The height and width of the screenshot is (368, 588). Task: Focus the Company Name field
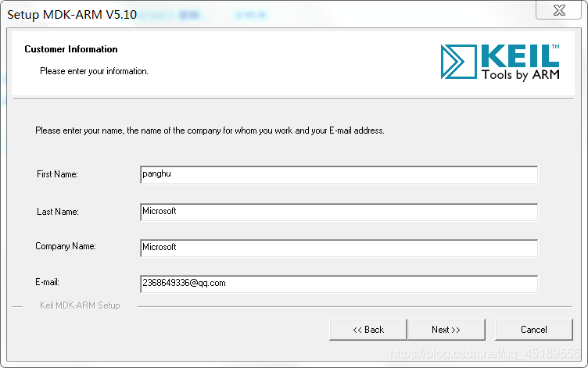pyautogui.click(x=339, y=248)
